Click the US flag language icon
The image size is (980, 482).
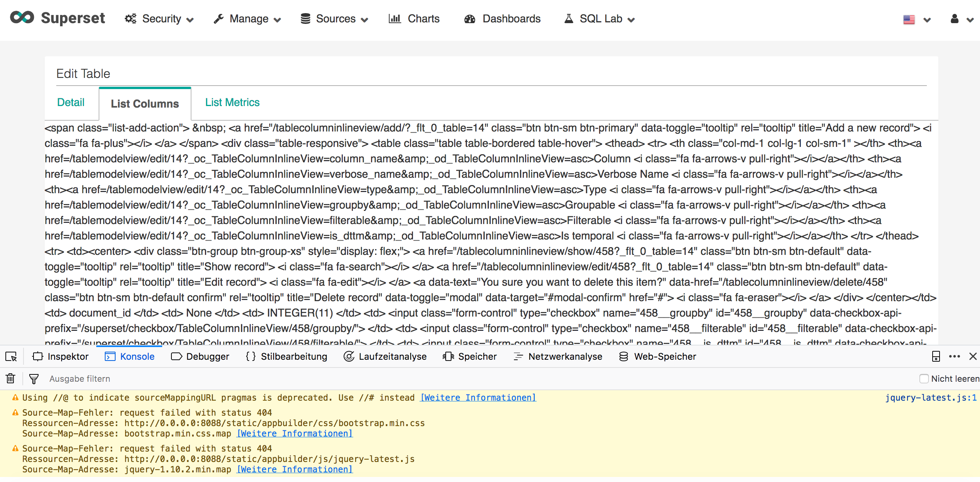(909, 20)
